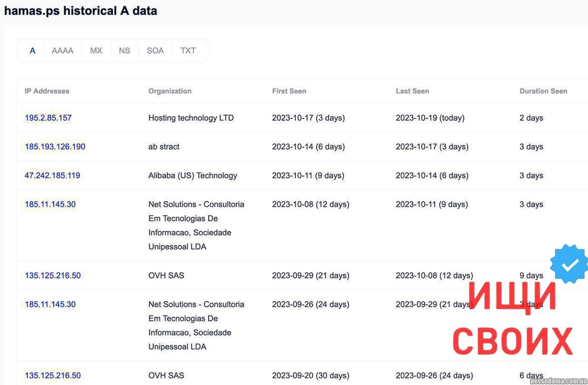Open the MX records tab

(x=96, y=50)
